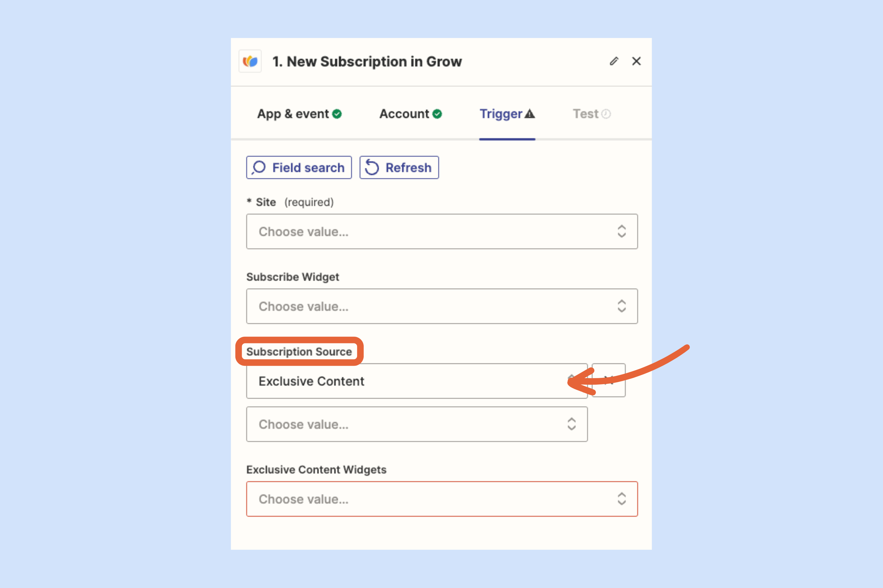
Task: Open the empty second Subscription Source dropdown
Action: tap(417, 424)
